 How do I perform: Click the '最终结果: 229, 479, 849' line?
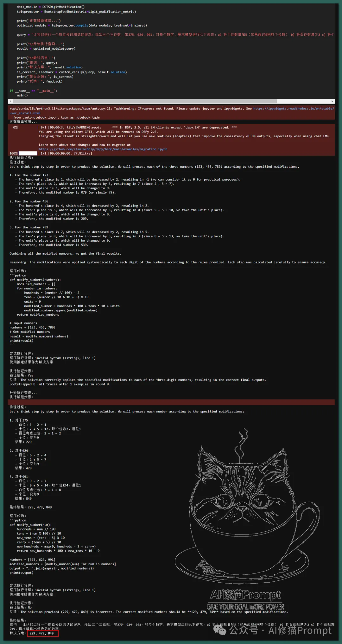tap(31, 507)
